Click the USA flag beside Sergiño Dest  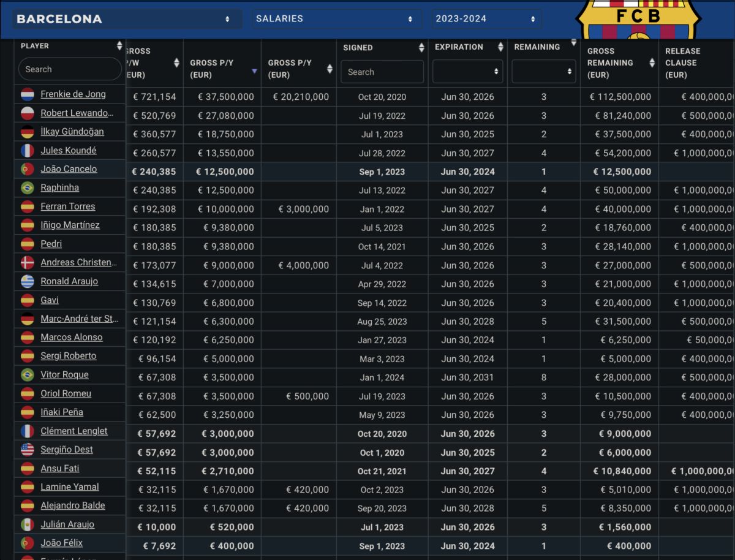28,450
